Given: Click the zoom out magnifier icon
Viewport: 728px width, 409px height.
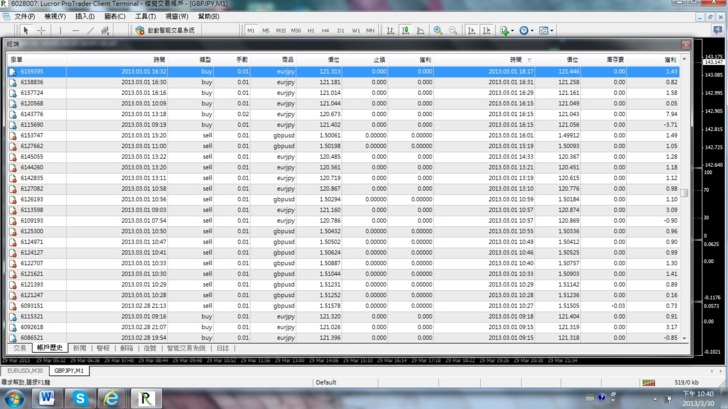Looking at the screenshot, I should point(453,31).
